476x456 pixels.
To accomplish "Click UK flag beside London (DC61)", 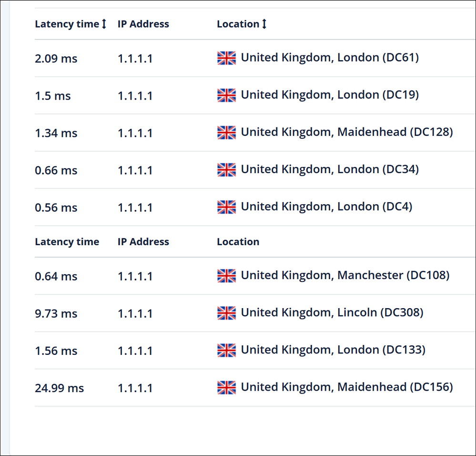I will [x=226, y=58].
